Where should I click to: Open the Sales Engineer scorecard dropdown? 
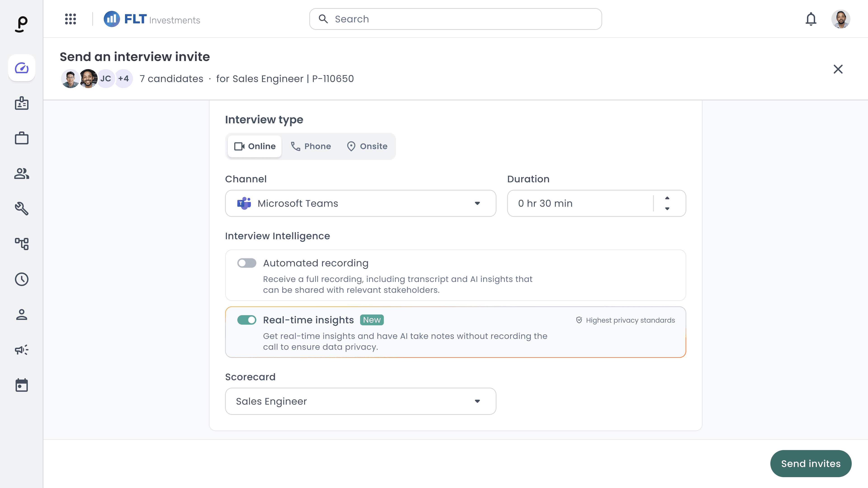click(x=361, y=401)
